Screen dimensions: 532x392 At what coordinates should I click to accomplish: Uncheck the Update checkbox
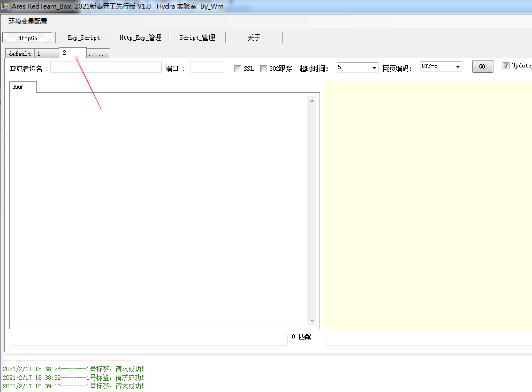506,66
